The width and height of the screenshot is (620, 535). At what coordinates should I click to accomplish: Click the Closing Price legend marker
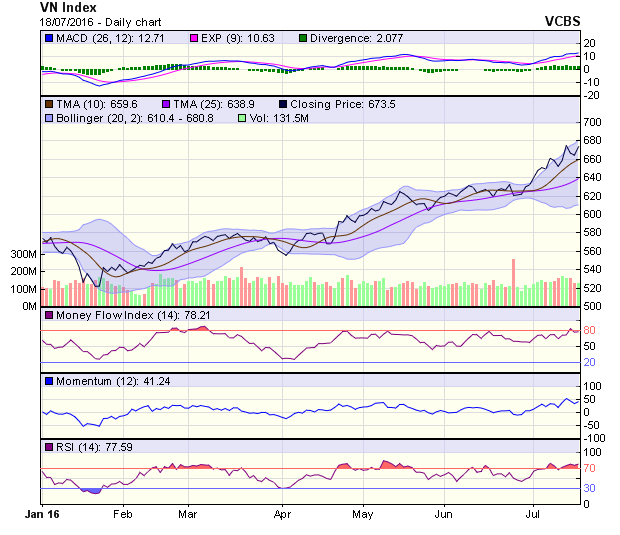coord(285,103)
